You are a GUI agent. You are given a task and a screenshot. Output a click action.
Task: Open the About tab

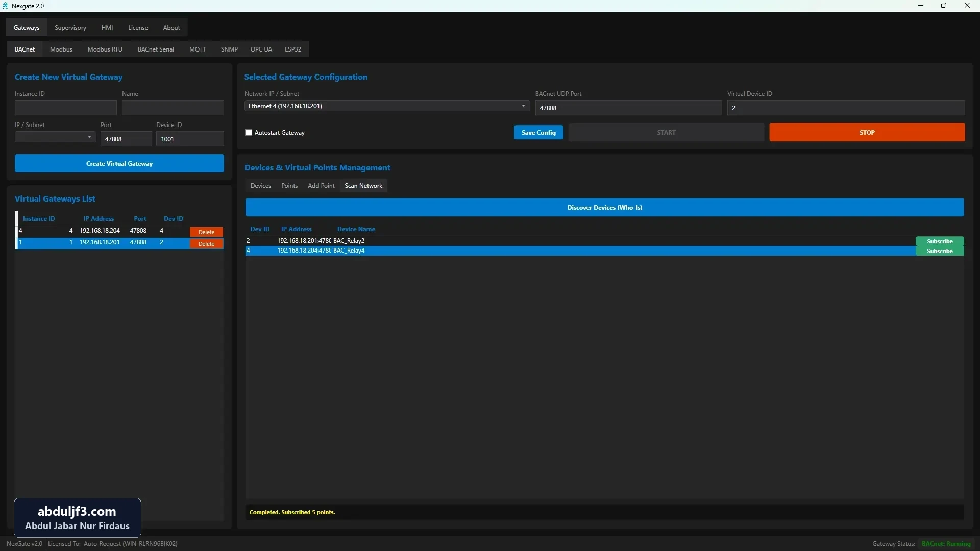(171, 28)
